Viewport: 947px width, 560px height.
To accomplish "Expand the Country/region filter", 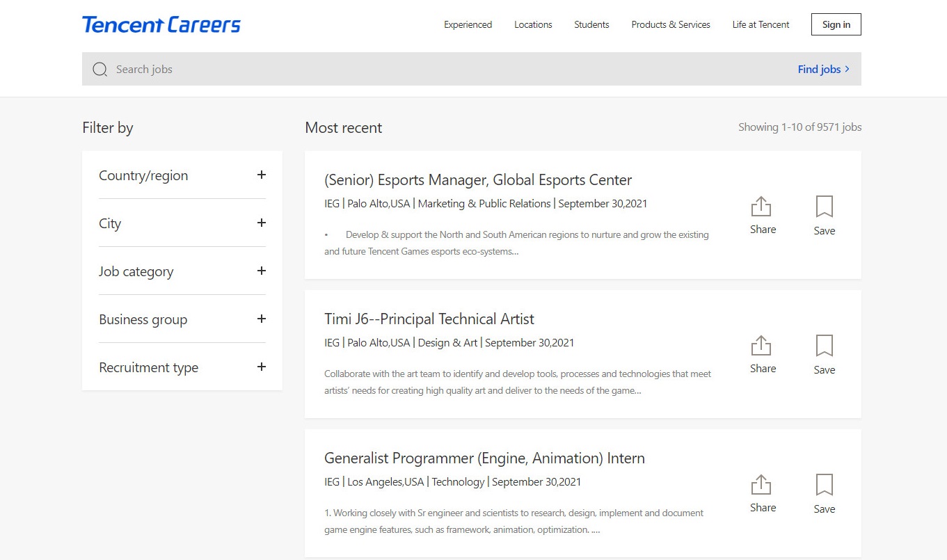I will pos(261,175).
